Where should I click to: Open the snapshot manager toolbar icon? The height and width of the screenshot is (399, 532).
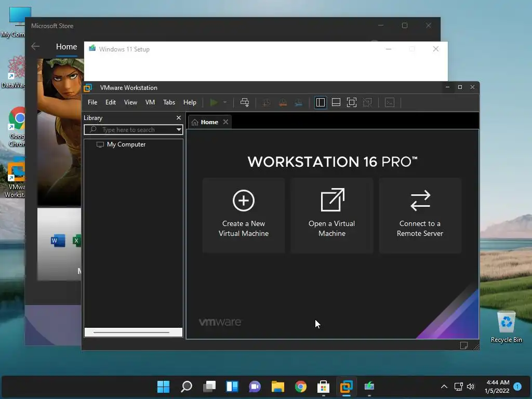point(298,102)
